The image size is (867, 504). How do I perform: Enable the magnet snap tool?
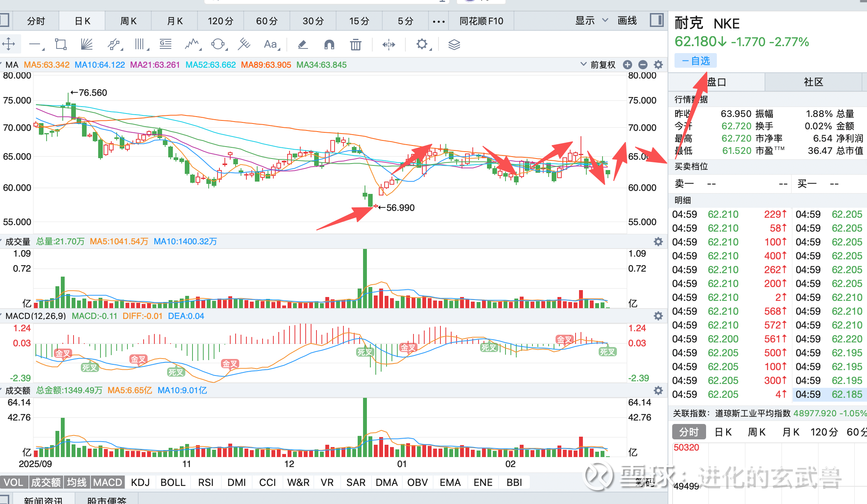(329, 44)
